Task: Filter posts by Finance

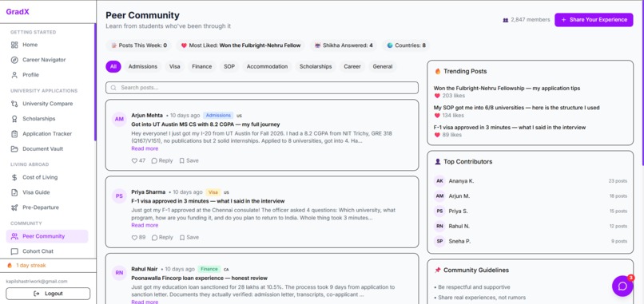Action: (x=201, y=66)
